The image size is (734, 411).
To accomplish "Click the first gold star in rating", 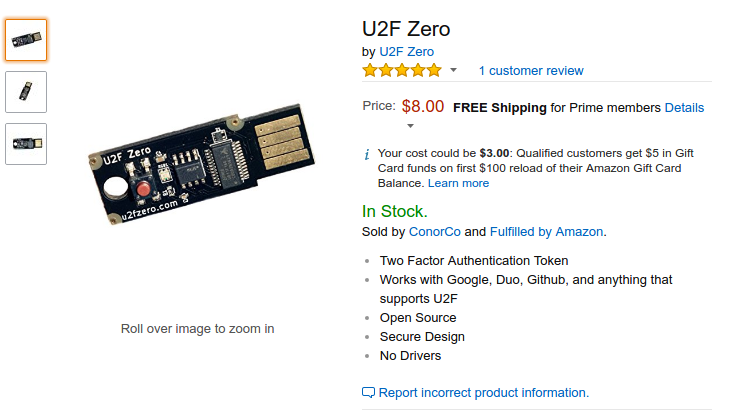I will click(370, 70).
